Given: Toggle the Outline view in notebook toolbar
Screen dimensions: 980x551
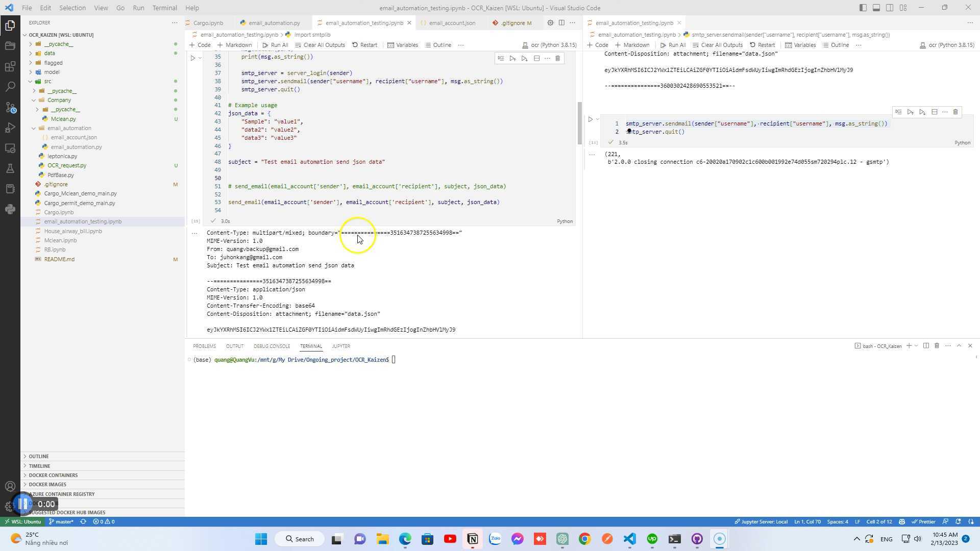Looking at the screenshot, I should (438, 45).
